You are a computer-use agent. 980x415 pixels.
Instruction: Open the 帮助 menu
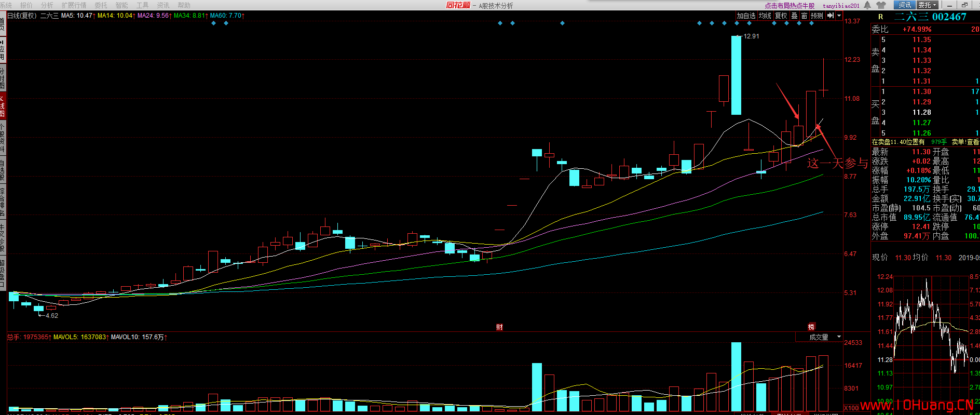click(x=184, y=5)
